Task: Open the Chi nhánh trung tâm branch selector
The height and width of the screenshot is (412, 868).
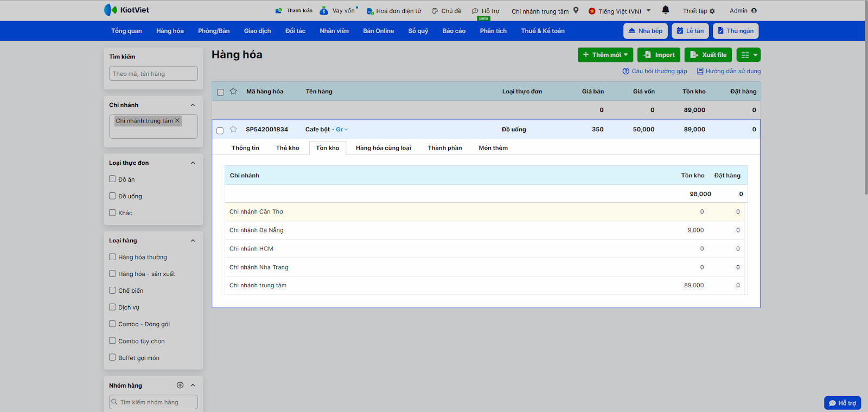Action: tap(545, 11)
